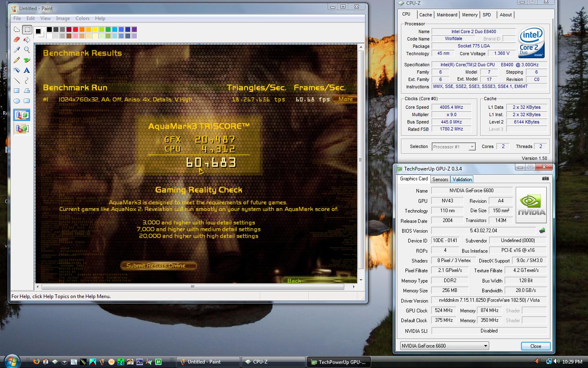This screenshot has width=588, height=368.
Task: Pick the Airbrush spray can tool
Action: tap(17, 70)
